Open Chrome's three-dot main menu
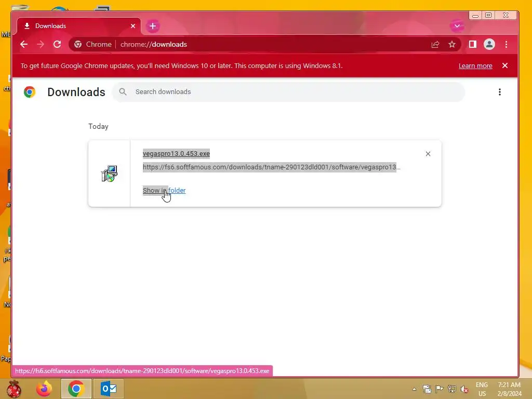 pyautogui.click(x=506, y=45)
